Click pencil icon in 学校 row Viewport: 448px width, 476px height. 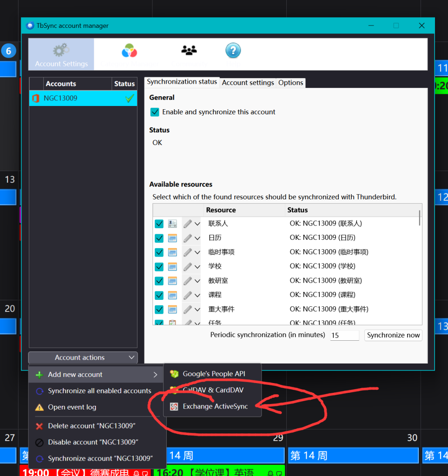[x=188, y=266]
